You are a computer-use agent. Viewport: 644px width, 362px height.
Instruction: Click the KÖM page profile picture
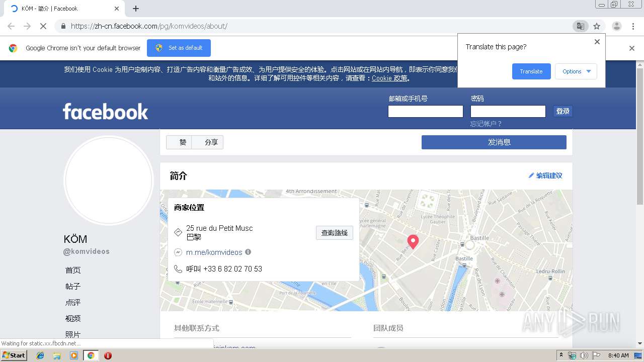point(109,180)
